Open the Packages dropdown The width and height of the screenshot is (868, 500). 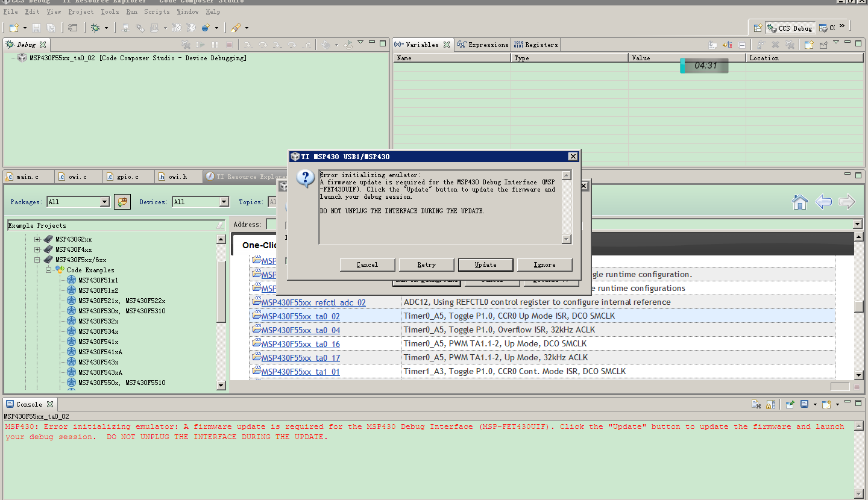pos(104,202)
